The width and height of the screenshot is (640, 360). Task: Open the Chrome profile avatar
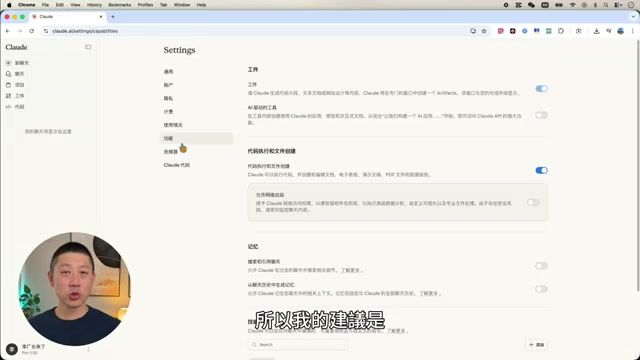(620, 31)
